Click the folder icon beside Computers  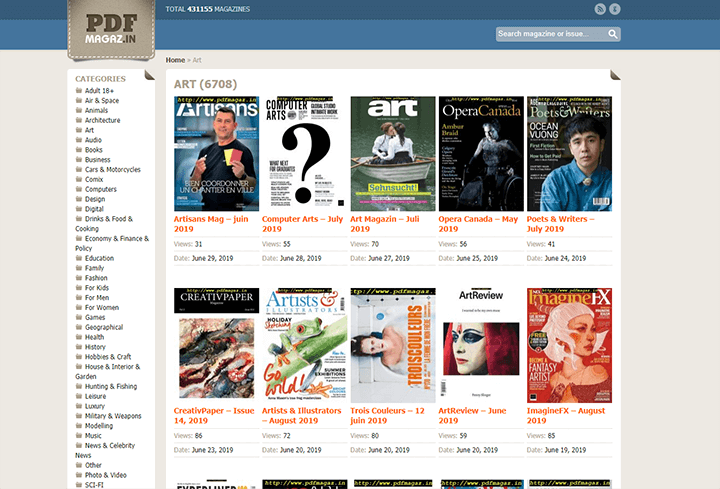pyautogui.click(x=79, y=189)
